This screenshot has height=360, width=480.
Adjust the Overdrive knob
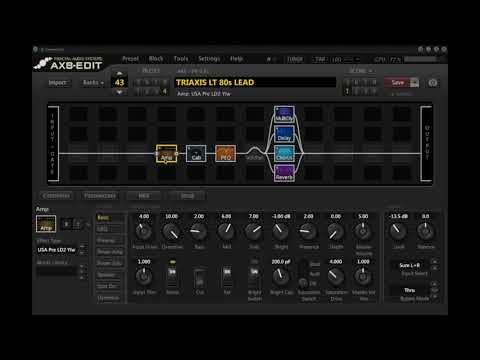point(171,232)
